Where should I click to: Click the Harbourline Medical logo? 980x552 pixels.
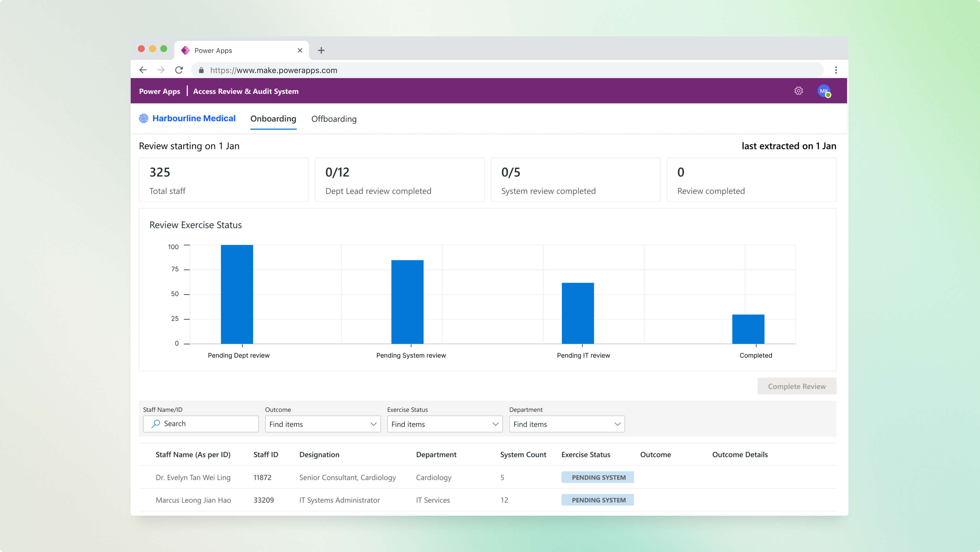click(x=143, y=118)
